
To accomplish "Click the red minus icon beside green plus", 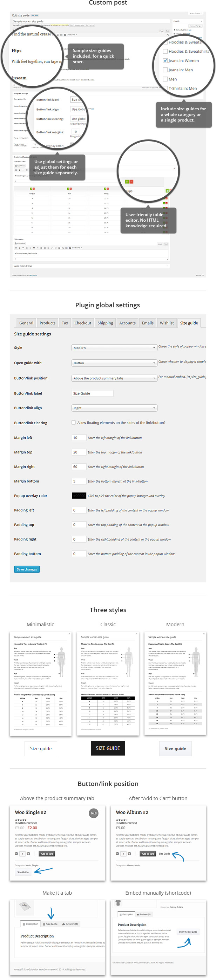I will coord(131,182).
